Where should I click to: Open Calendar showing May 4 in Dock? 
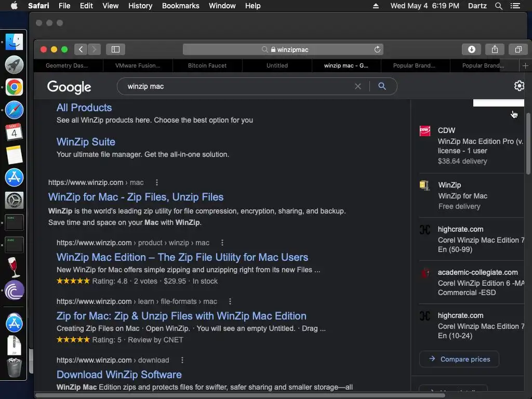click(14, 132)
